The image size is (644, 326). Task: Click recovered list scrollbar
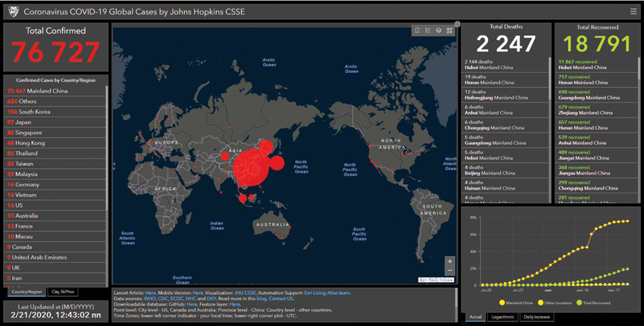tap(639, 67)
